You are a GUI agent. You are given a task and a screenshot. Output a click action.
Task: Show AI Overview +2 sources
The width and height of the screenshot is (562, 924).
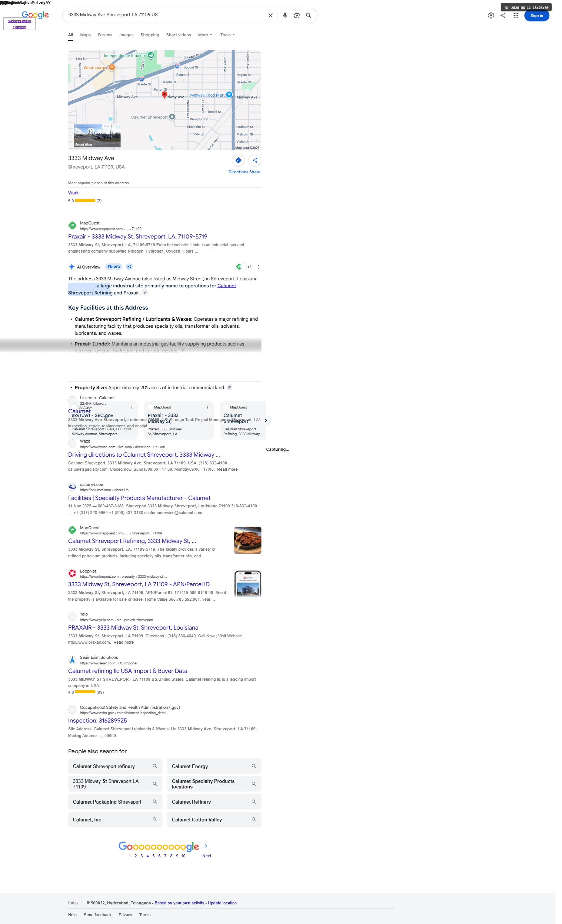(x=244, y=267)
